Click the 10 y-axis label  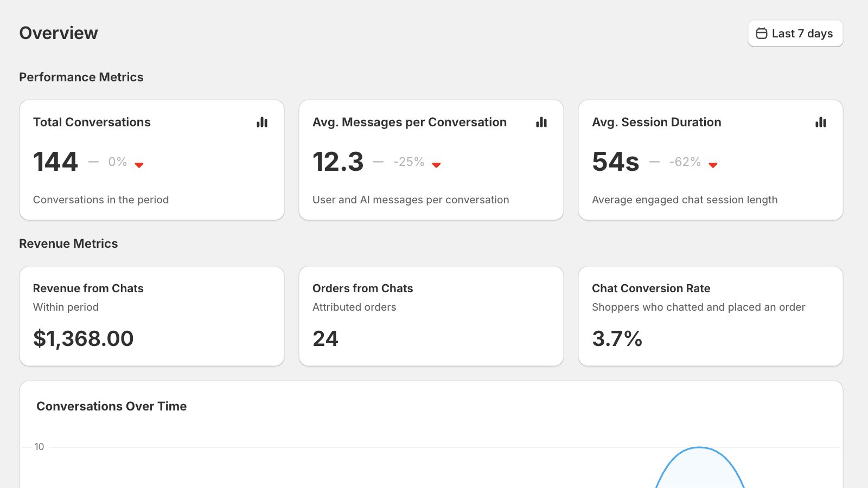(39, 447)
